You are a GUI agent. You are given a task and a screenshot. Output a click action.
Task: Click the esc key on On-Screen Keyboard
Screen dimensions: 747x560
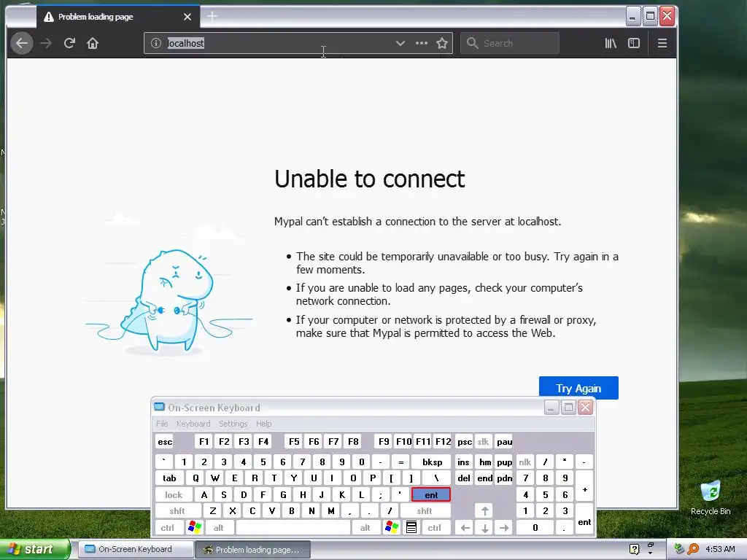click(165, 441)
